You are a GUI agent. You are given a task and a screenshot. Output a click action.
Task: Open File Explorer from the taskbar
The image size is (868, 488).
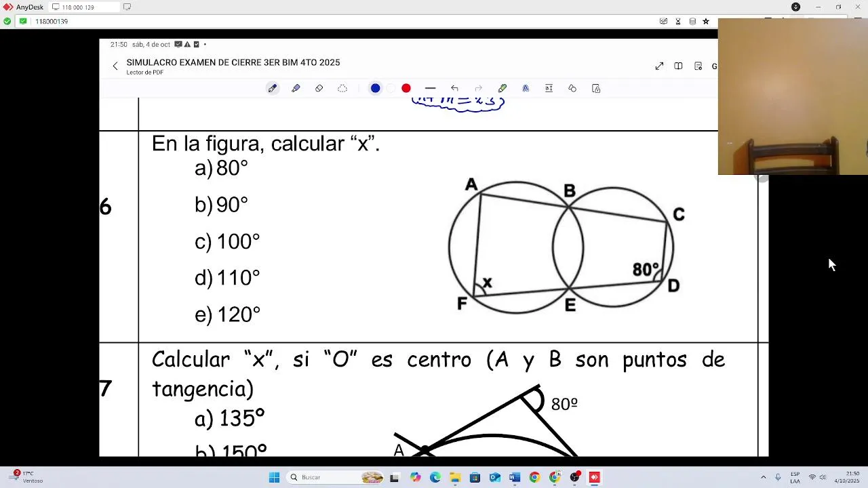pos(455,477)
